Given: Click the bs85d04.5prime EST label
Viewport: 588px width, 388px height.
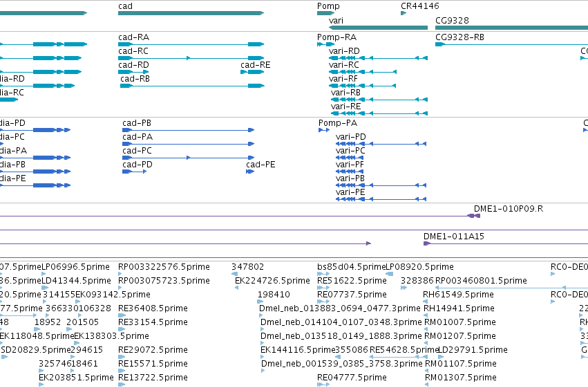Looking at the screenshot, I should [352, 267].
